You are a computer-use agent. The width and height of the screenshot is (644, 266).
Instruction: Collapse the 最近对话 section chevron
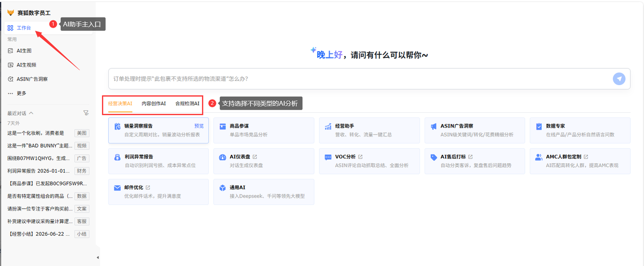pos(31,113)
